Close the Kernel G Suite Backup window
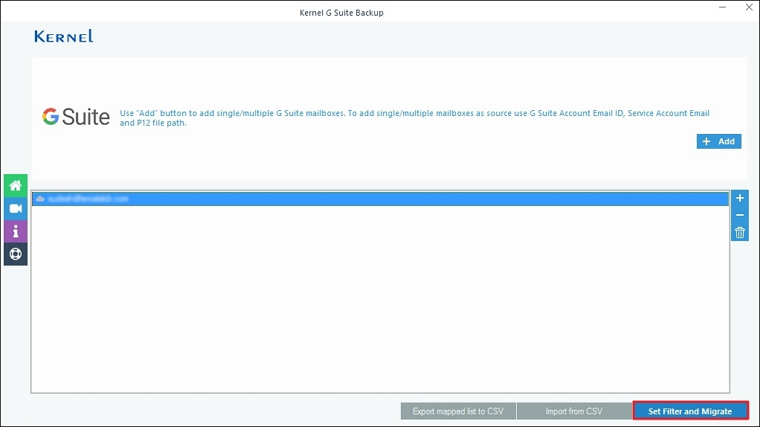Viewport: 760px width, 427px height. pos(749,8)
